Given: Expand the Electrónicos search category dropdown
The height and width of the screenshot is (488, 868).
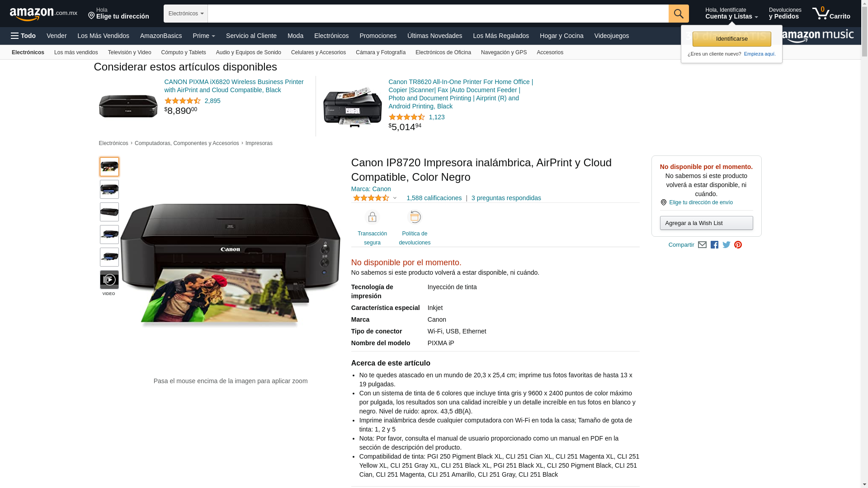Looking at the screenshot, I should pyautogui.click(x=186, y=14).
